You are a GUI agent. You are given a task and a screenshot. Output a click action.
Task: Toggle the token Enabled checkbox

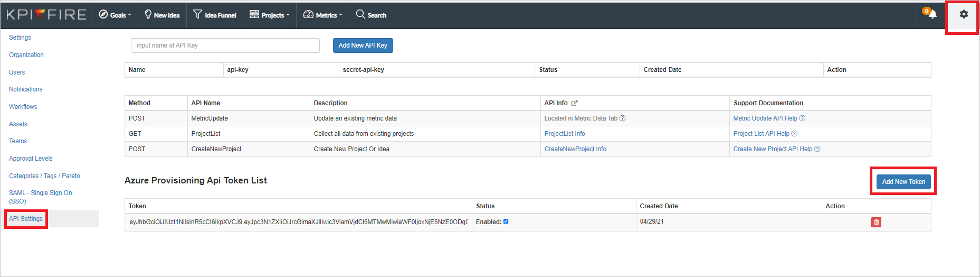tap(506, 221)
